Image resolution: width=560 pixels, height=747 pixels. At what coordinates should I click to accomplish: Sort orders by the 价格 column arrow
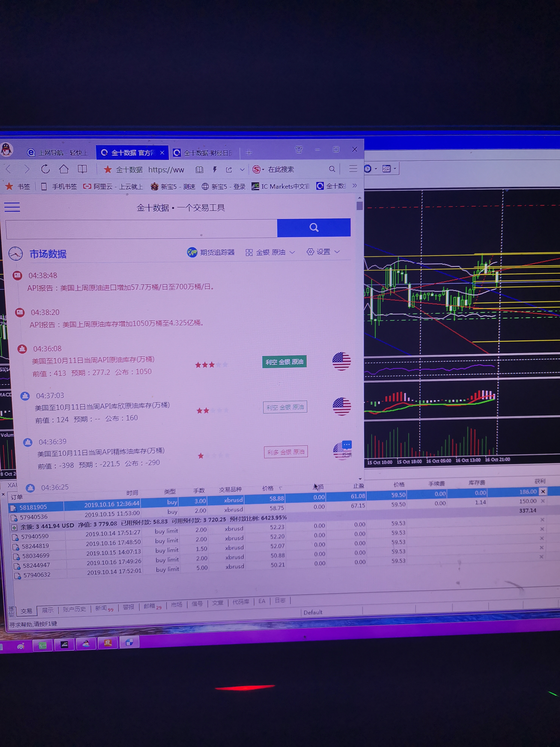tap(280, 488)
